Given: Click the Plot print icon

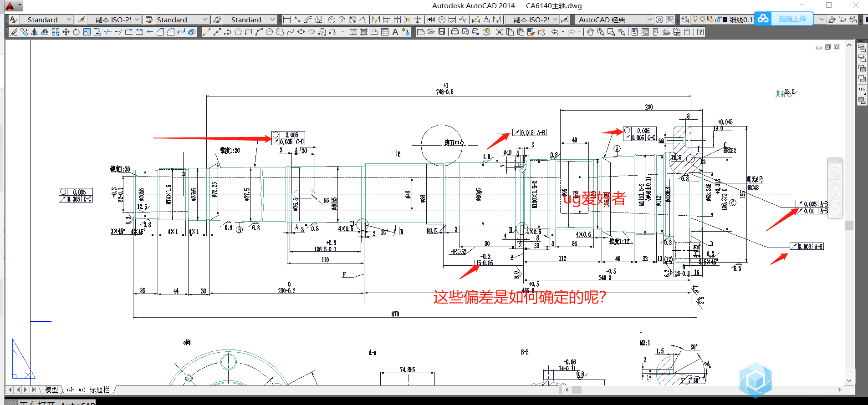Looking at the screenshot, I should click(455, 32).
